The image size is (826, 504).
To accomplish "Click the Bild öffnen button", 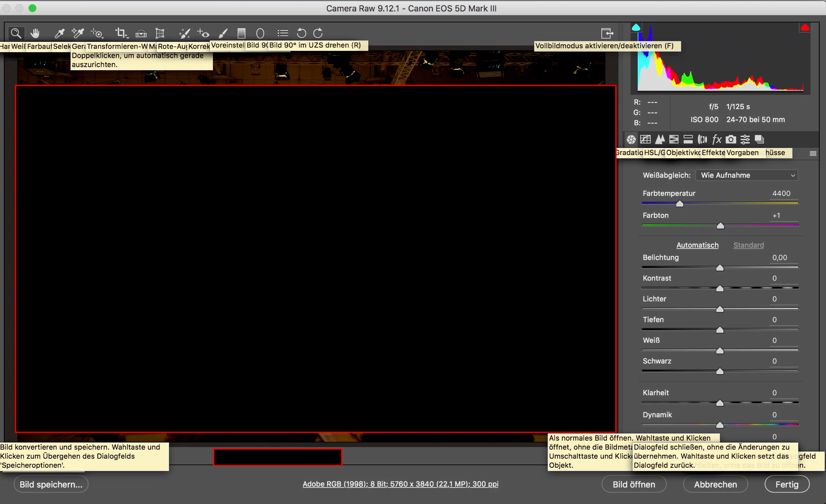I will click(x=634, y=484).
